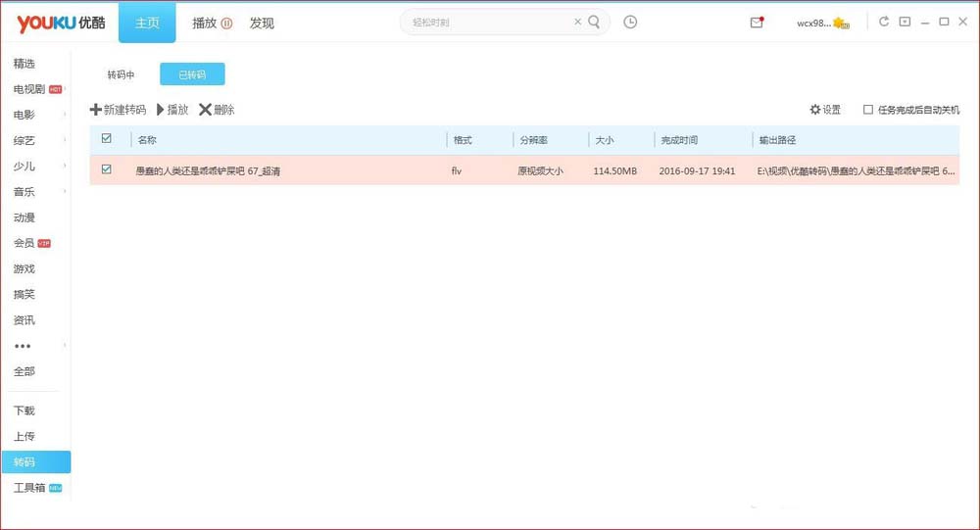Screen dimensions: 980x530
Task: Click the plus icon 新建转码
Action: [x=96, y=110]
